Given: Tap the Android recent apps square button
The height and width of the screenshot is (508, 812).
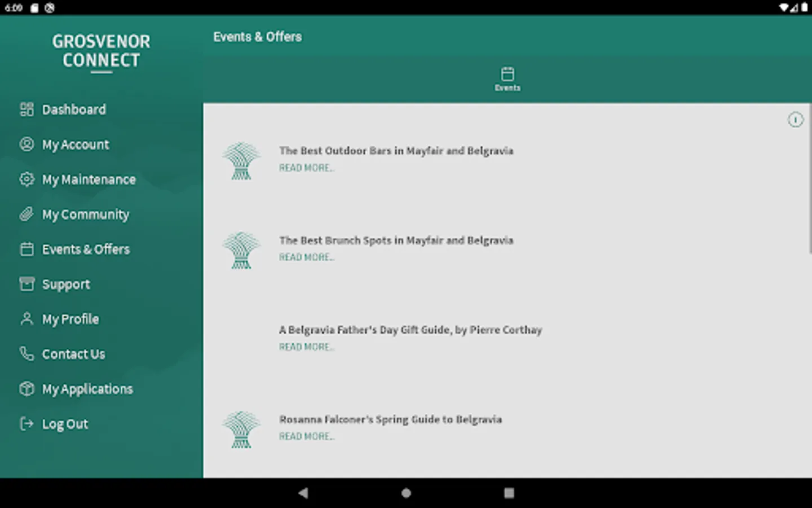Looking at the screenshot, I should tap(509, 493).
